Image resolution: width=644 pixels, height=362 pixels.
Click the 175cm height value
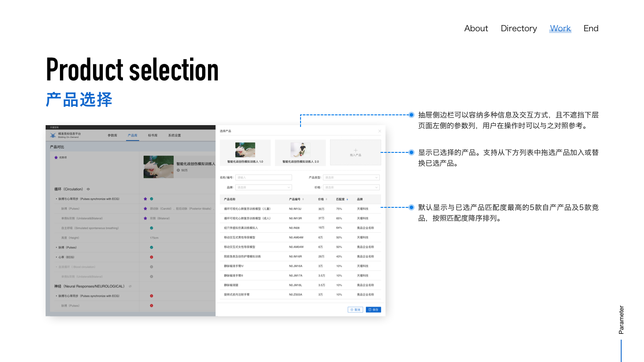click(x=154, y=238)
